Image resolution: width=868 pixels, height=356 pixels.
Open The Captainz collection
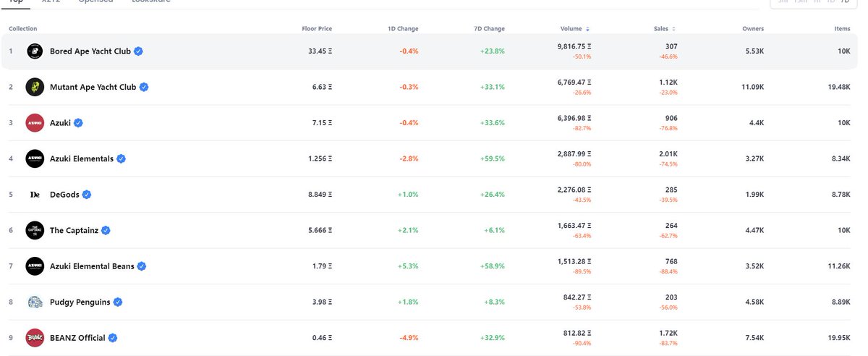coord(75,230)
